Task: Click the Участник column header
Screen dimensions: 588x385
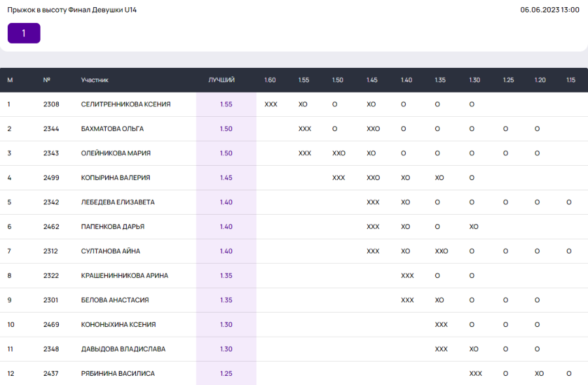Action: [x=95, y=80]
